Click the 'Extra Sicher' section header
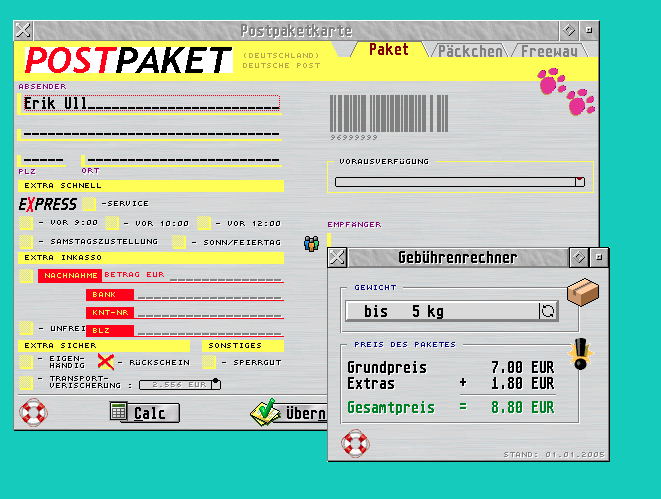This screenshot has height=499, width=661. 104,346
